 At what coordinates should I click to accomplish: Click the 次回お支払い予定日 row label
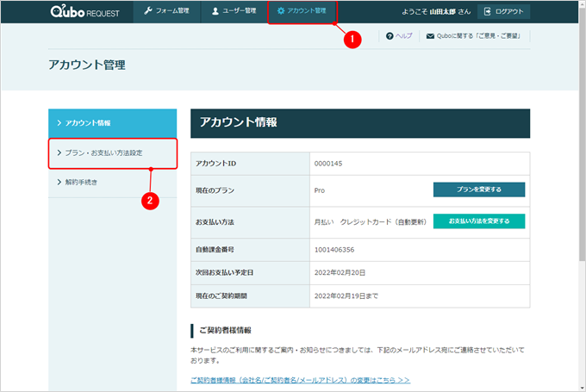(x=225, y=273)
